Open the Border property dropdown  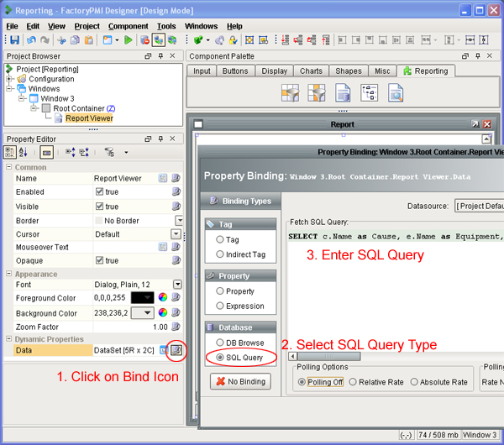pos(179,221)
